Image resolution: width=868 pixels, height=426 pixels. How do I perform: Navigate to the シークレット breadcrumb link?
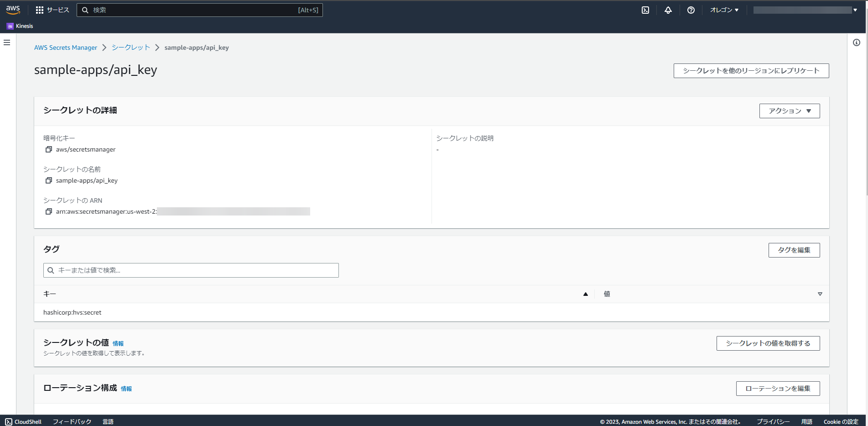point(131,47)
